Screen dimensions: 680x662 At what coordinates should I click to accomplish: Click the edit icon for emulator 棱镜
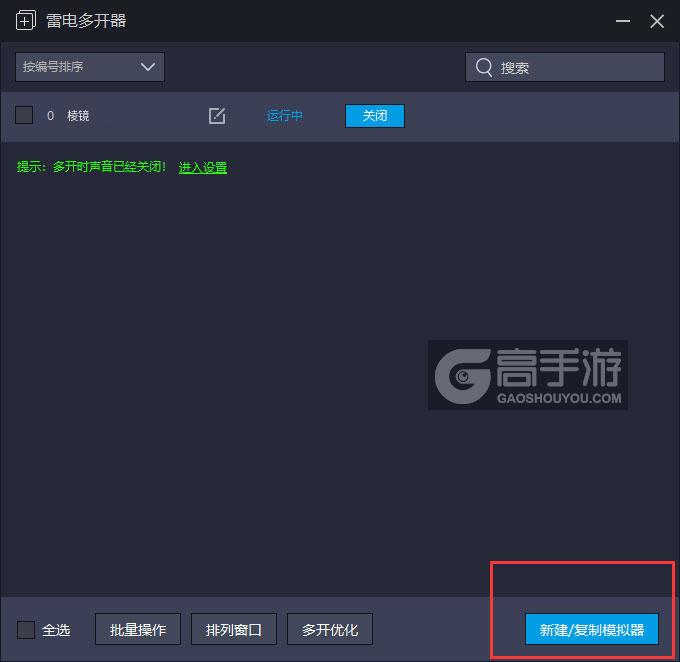[217, 116]
